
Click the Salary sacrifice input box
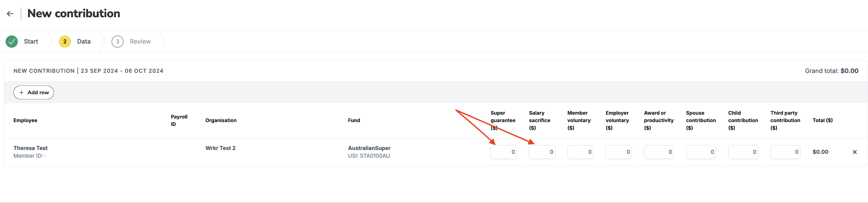click(x=542, y=152)
